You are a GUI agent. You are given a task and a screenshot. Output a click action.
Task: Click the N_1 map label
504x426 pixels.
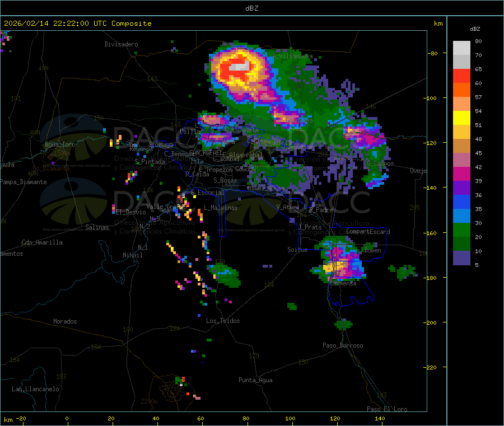pos(143,247)
